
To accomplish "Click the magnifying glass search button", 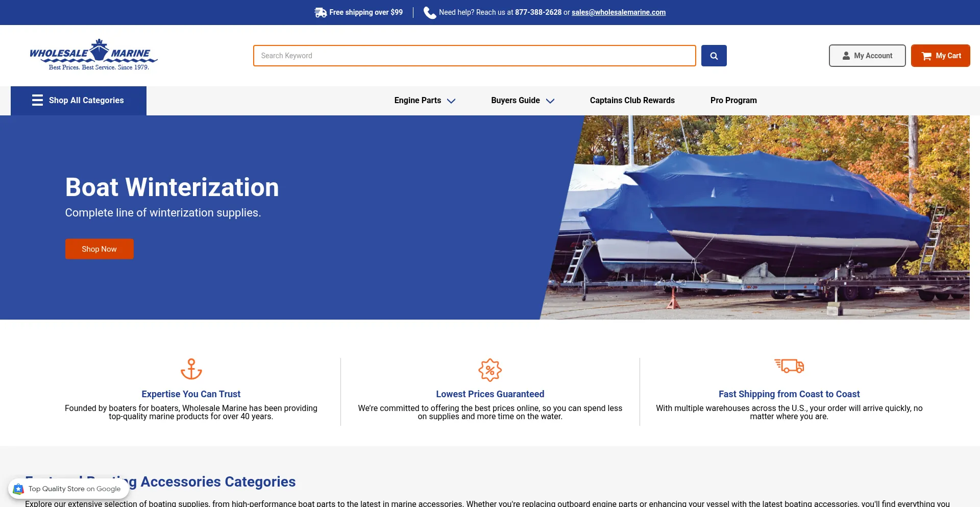I will pos(714,56).
